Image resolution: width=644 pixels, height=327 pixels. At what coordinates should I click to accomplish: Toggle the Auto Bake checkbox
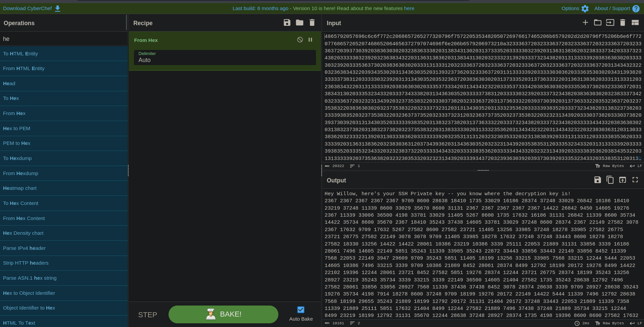coord(301,310)
